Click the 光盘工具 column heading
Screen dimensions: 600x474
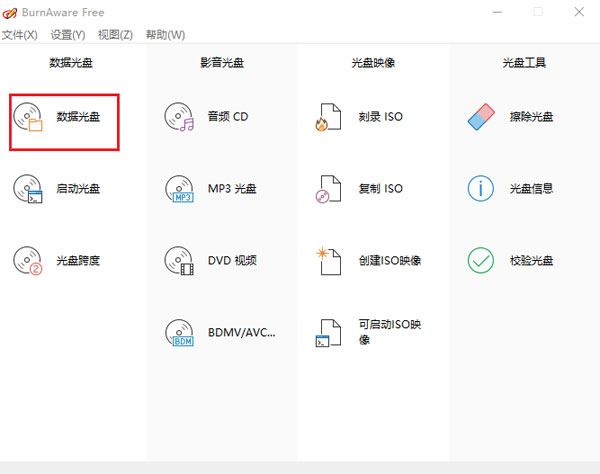click(x=524, y=63)
